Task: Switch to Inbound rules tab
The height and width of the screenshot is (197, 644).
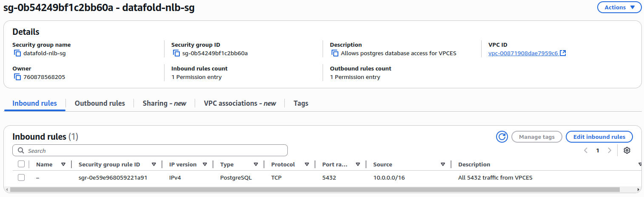Action: 35,103
